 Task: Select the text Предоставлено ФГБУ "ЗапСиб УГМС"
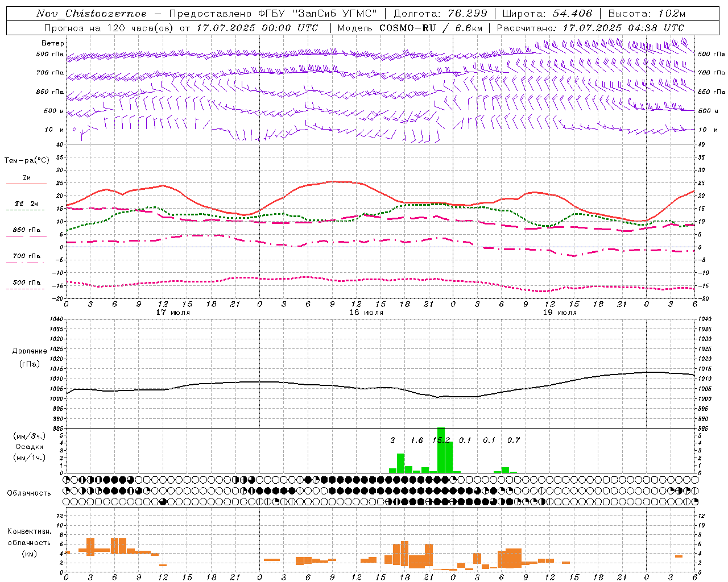[273, 14]
